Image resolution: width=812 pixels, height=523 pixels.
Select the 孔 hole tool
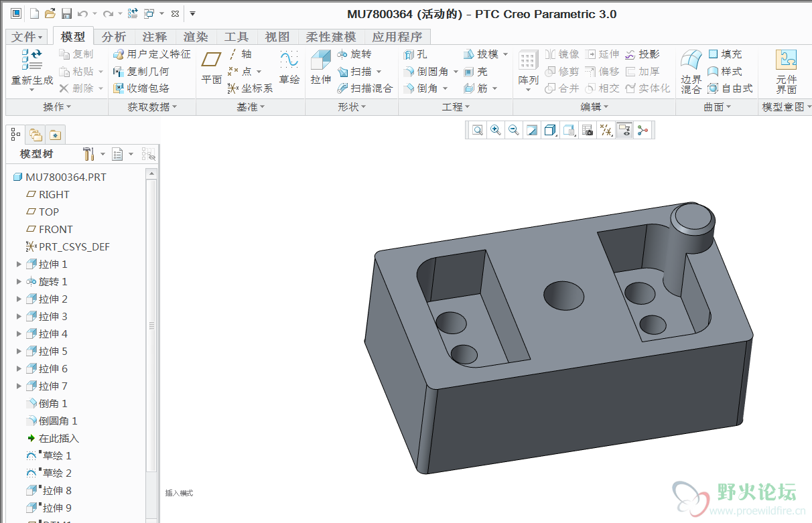click(415, 54)
